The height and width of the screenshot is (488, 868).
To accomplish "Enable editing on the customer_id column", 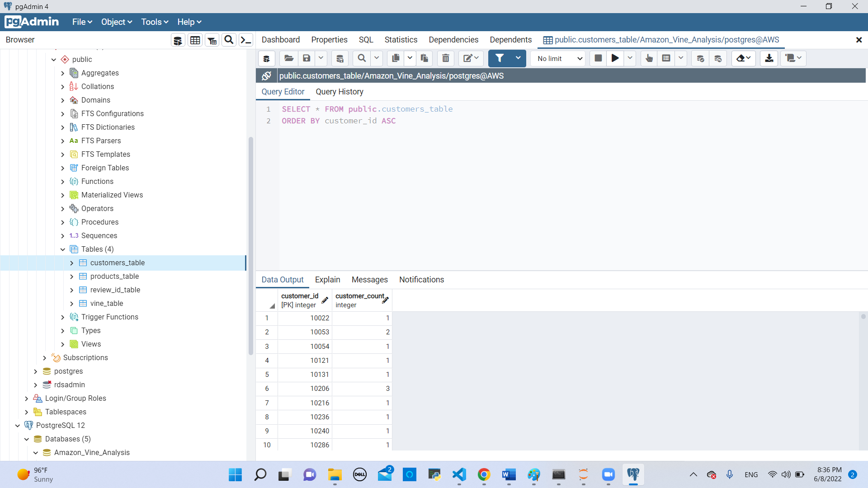I will coord(325,300).
